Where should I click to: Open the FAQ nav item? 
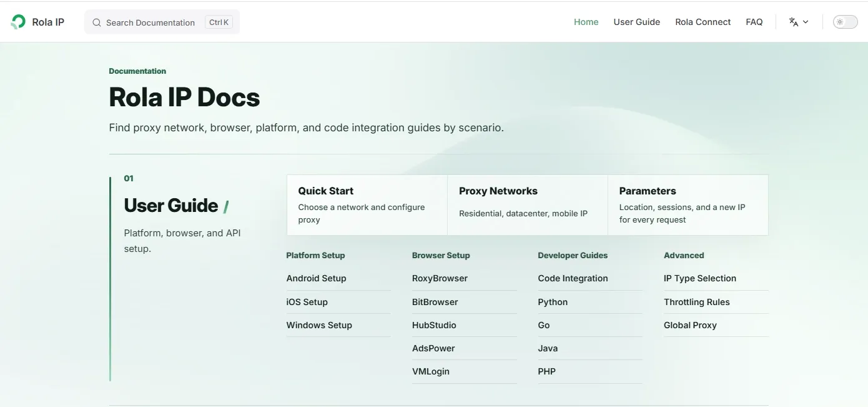pos(754,22)
